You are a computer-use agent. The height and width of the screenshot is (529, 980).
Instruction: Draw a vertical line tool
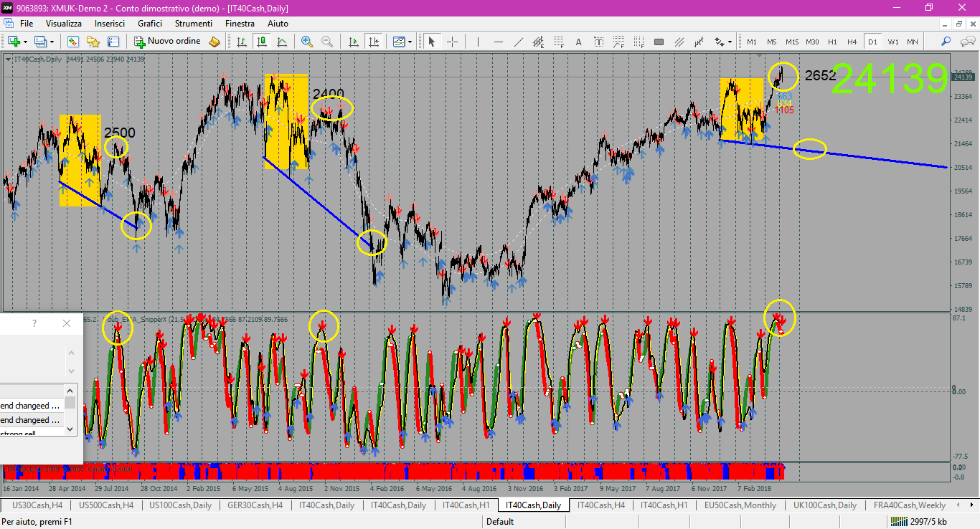[478, 42]
